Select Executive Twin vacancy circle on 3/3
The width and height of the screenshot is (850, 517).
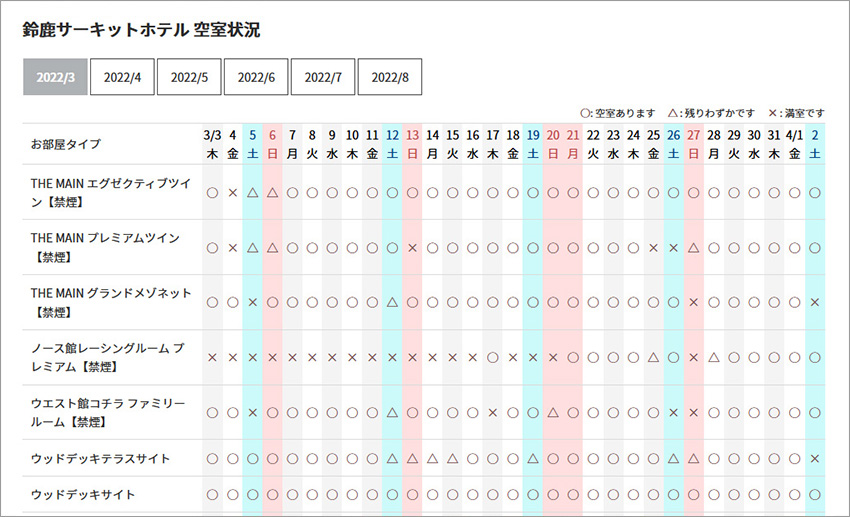pos(212,192)
